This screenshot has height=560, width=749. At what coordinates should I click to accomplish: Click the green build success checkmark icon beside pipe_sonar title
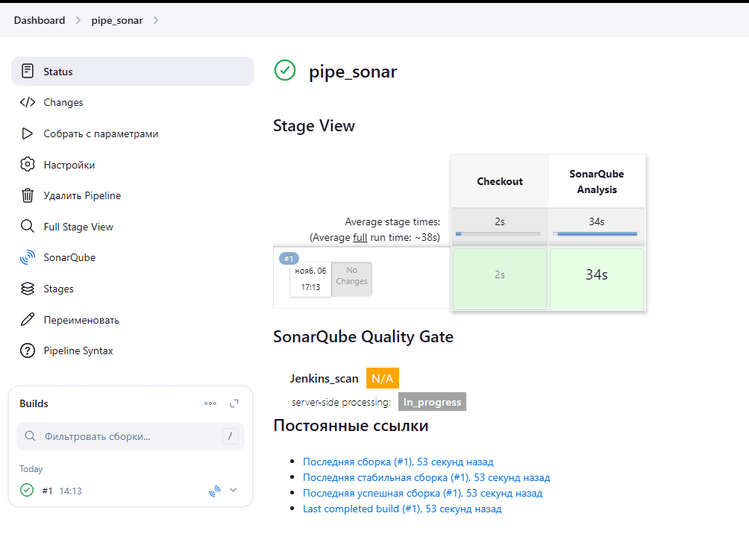coord(285,71)
